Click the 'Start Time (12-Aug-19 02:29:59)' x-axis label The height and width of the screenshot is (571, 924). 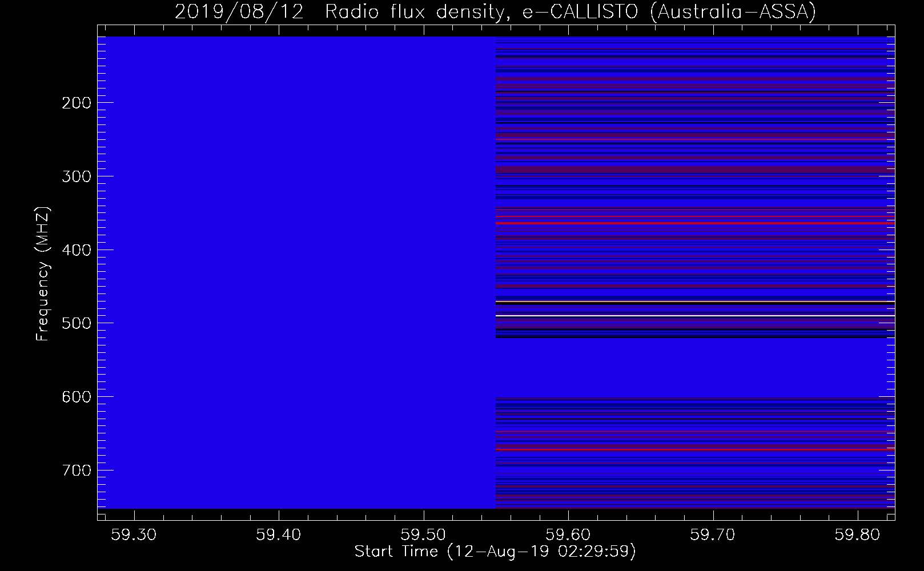pos(495,552)
